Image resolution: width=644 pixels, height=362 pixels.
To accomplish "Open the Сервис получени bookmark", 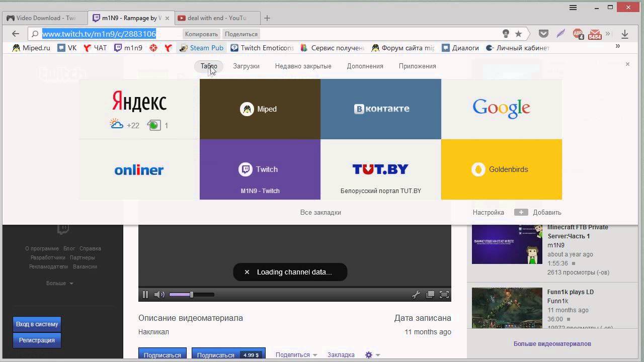I will [332, 48].
